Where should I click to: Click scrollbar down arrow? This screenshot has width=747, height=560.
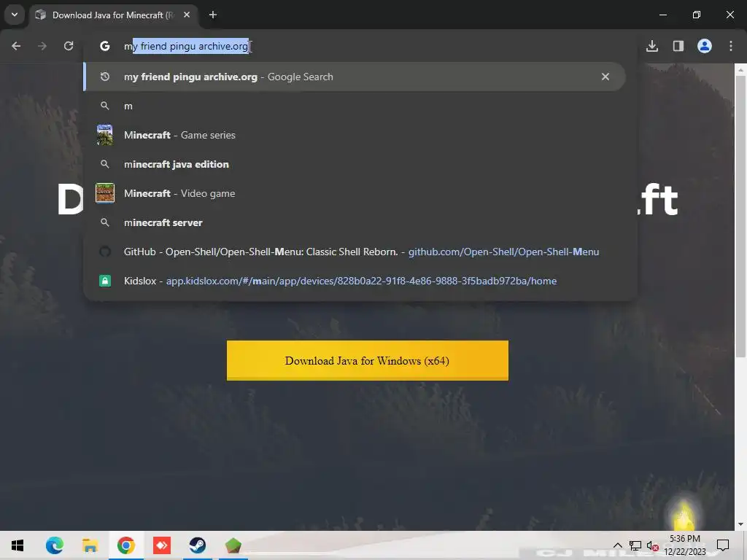(x=740, y=525)
